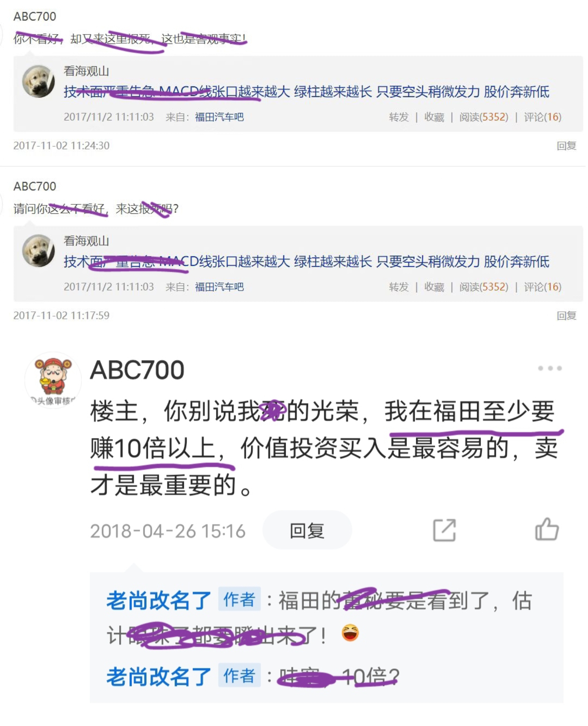
Task: Click 回复 button beside 2018-04-26 timestamp
Action: pyautogui.click(x=307, y=531)
